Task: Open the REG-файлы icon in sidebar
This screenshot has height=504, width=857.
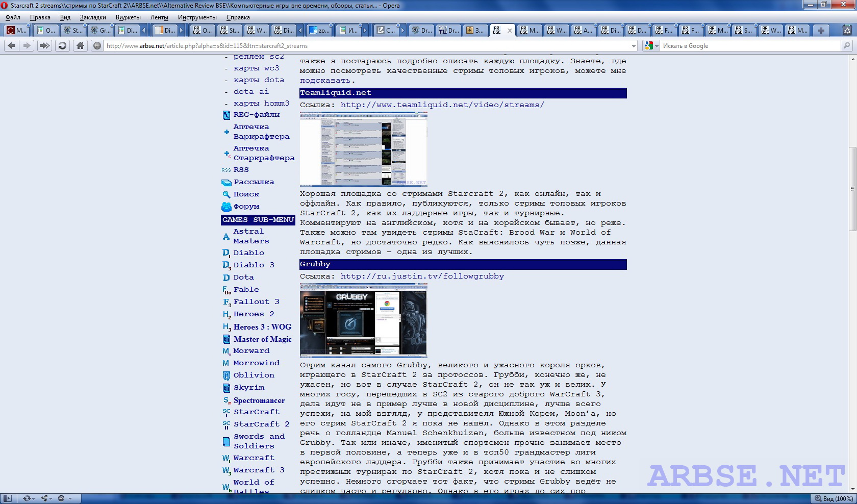Action: point(226,115)
